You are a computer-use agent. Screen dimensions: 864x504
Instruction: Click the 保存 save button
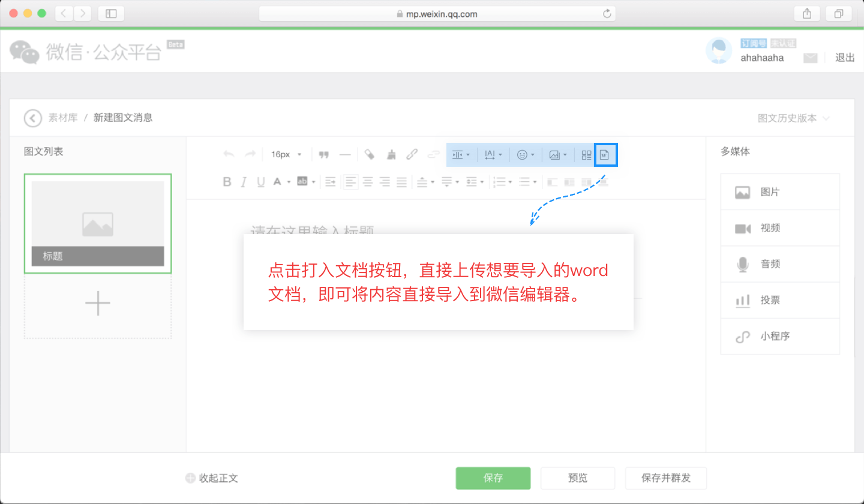[x=493, y=478]
